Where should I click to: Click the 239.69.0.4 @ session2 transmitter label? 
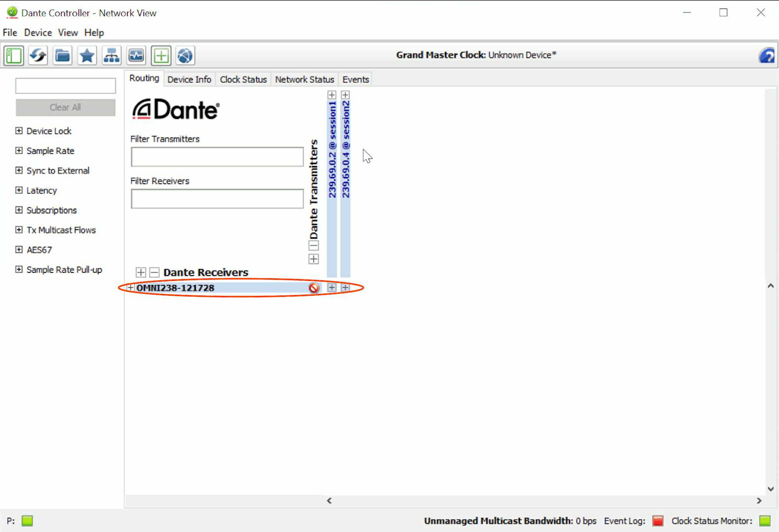pyautogui.click(x=345, y=149)
